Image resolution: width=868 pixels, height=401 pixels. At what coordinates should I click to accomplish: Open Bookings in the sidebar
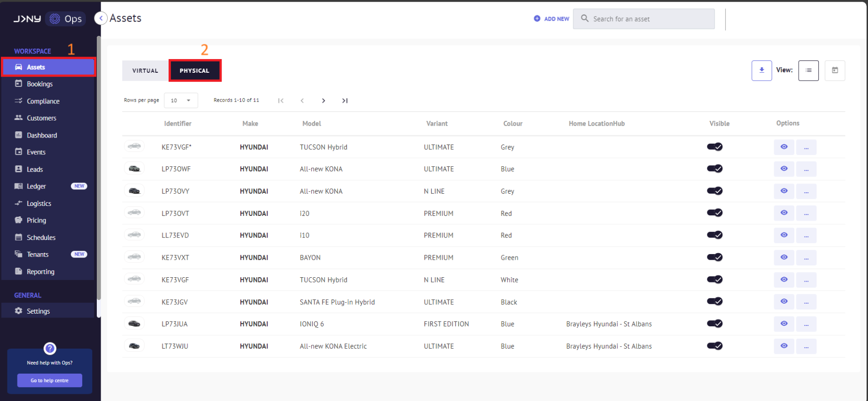pos(49,84)
